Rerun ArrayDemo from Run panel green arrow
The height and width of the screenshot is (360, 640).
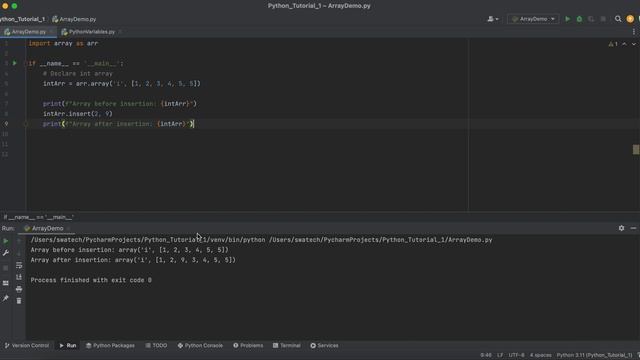tap(6, 241)
